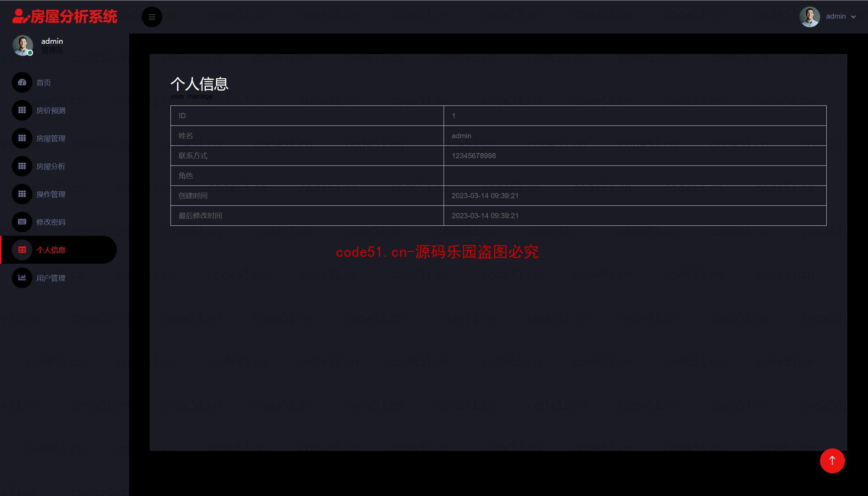Open 操作管理 from sidebar
Image resolution: width=868 pixels, height=496 pixels.
coord(51,193)
